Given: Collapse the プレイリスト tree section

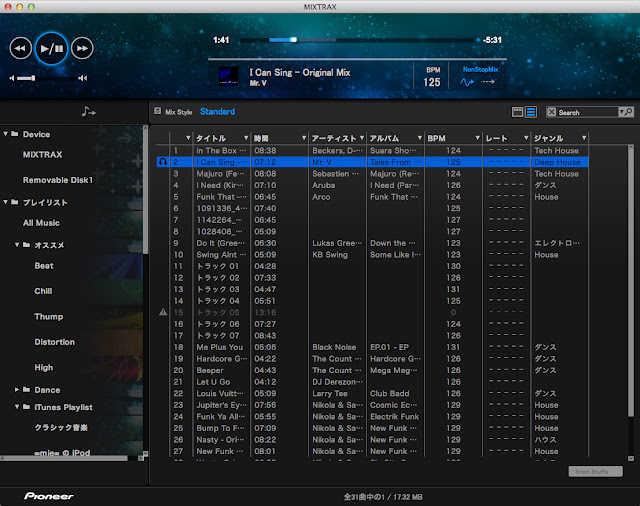Looking at the screenshot, I should pyautogui.click(x=6, y=202).
